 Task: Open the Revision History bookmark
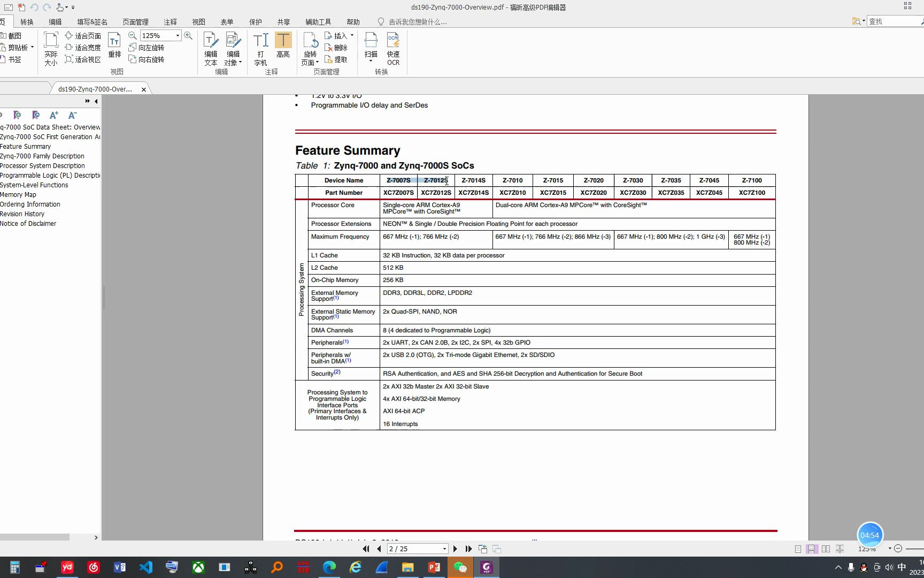click(x=22, y=214)
